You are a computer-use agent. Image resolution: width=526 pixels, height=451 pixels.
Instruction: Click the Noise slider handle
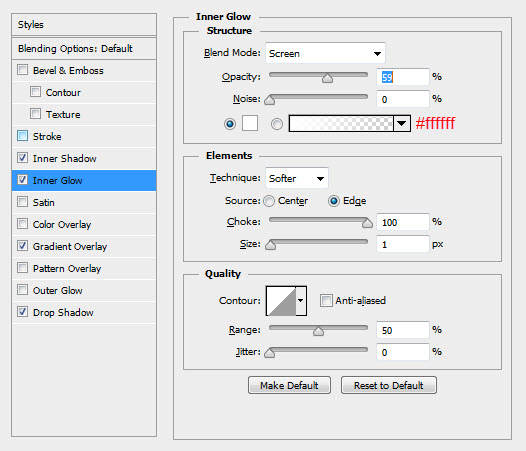click(x=269, y=100)
